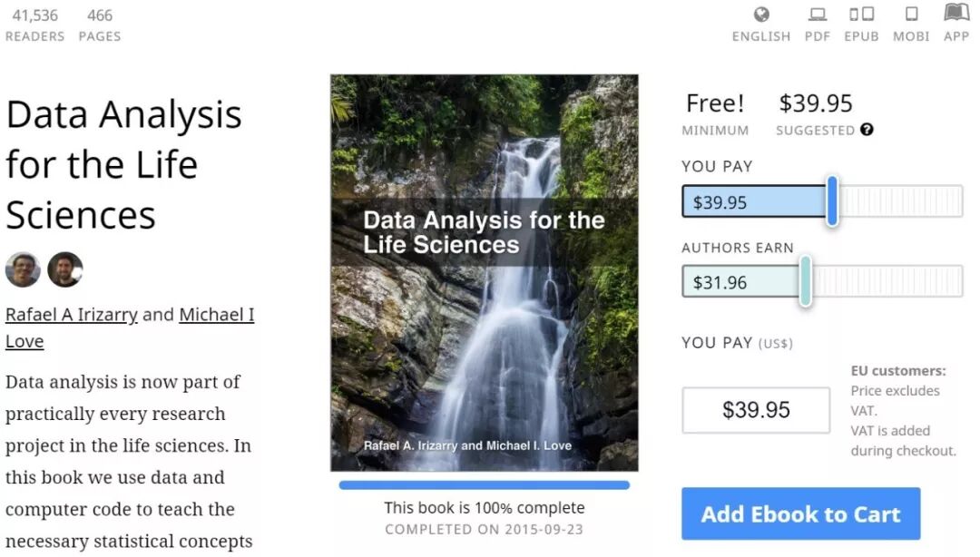Screen dimensions: 980x557
Task: Click the You Pay US$ price input
Action: click(756, 410)
